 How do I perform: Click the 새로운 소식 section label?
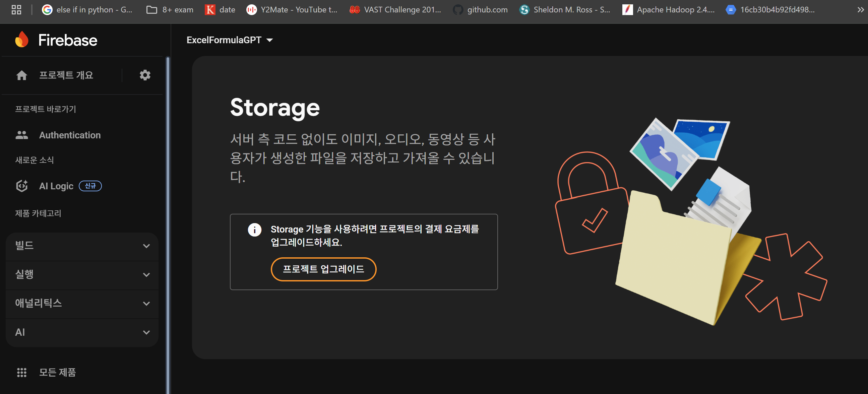pos(35,160)
